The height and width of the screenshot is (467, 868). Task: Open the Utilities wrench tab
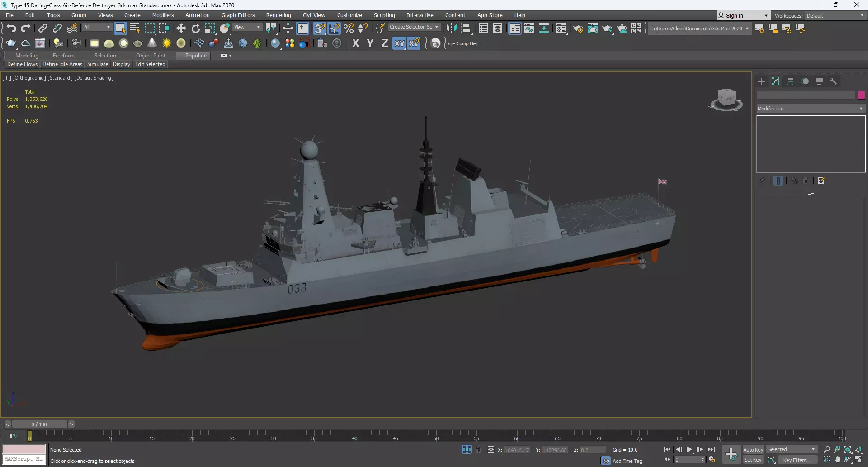[834, 81]
